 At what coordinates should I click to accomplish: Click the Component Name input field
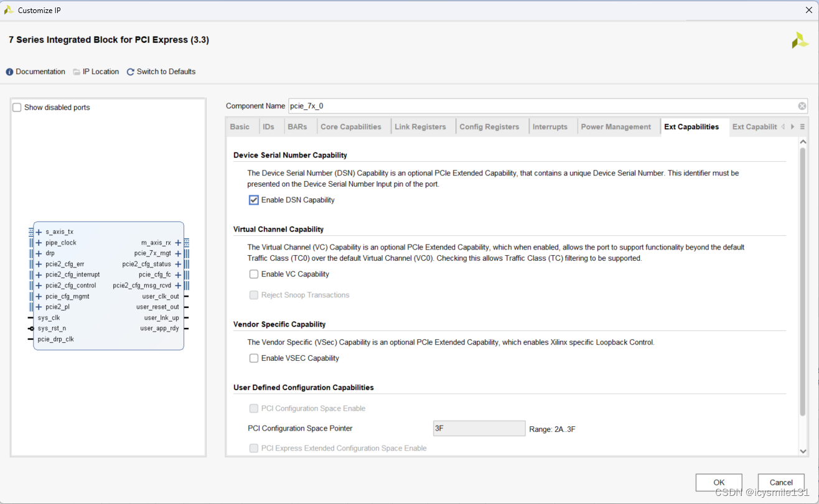tap(543, 106)
